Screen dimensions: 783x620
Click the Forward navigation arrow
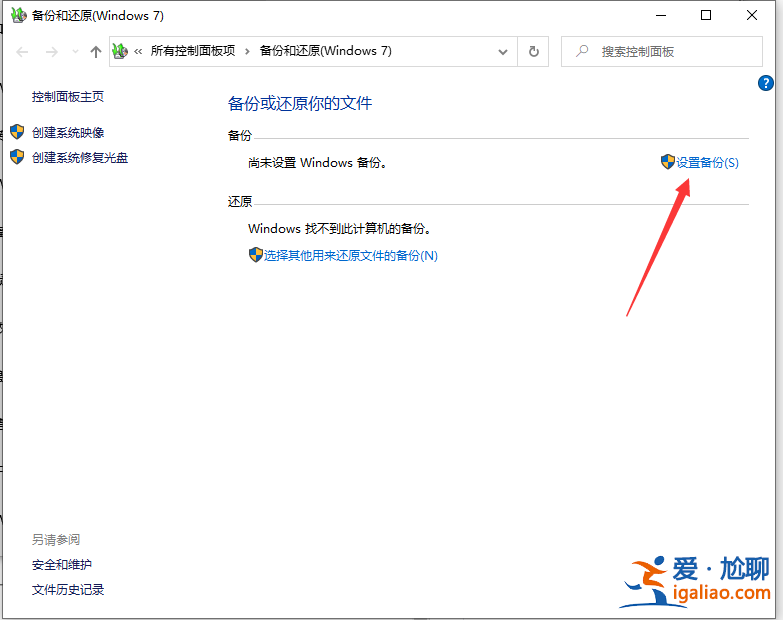pos(51,51)
